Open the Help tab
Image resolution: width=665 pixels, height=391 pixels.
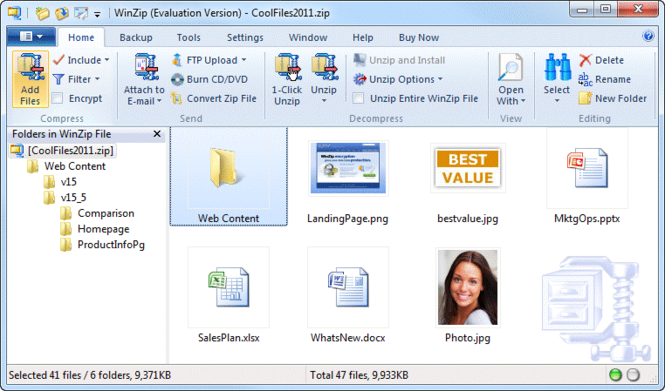(363, 37)
